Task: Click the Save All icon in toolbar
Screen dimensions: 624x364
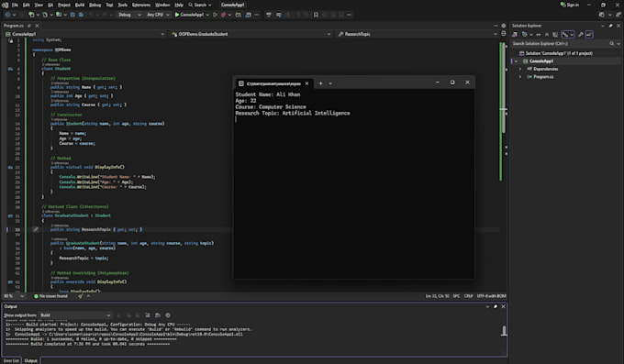Action: 81,15
